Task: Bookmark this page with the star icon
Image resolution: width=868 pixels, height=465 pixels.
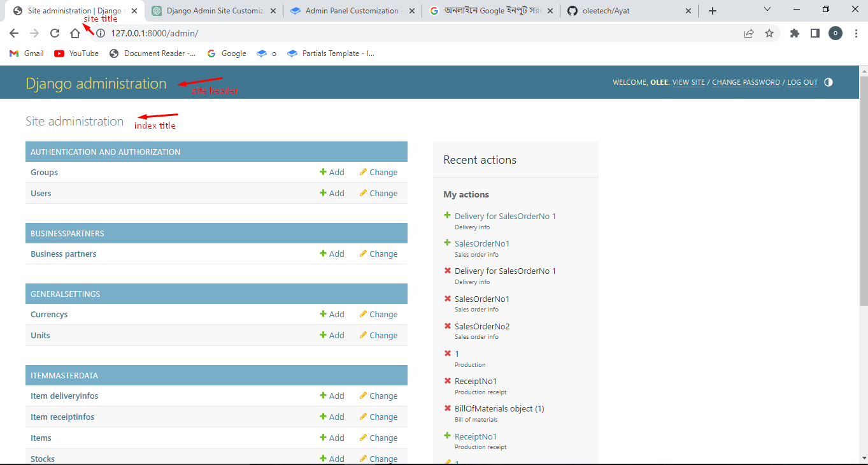Action: pyautogui.click(x=769, y=33)
